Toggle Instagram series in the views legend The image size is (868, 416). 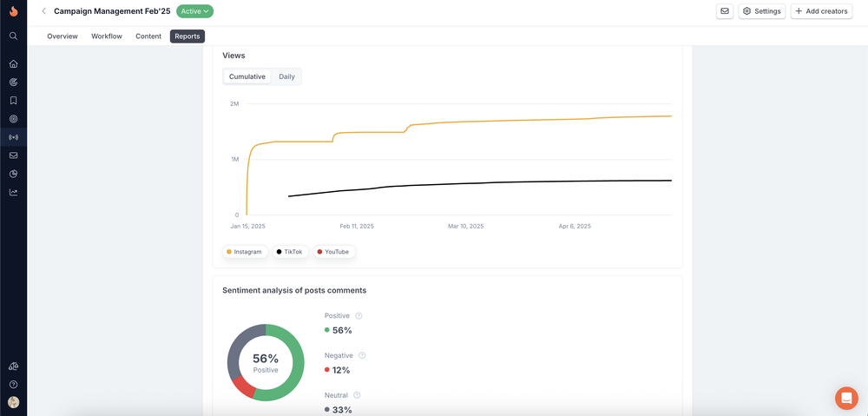pos(246,252)
